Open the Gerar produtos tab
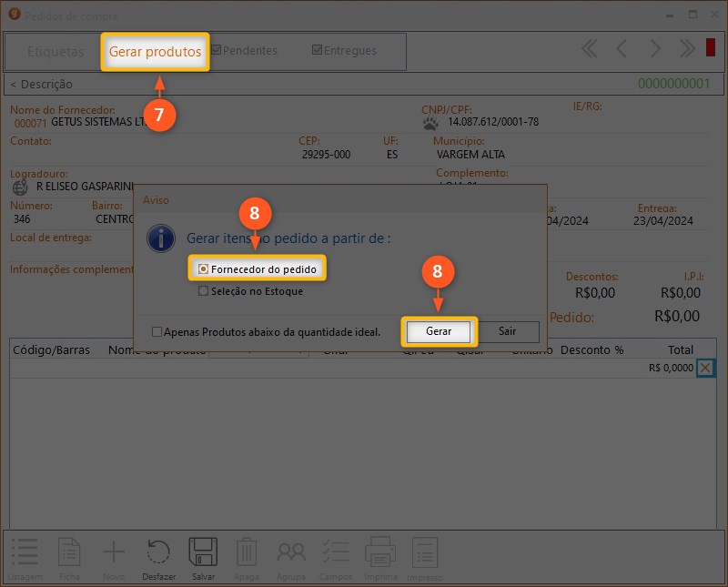Screen dimensions: 728x587 [155, 52]
